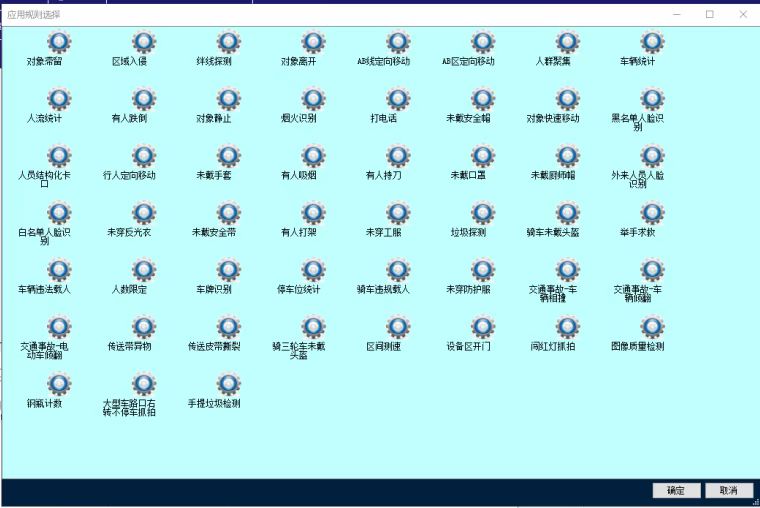Select the 垃圾探测 rule icon
This screenshot has width=760, height=508.
click(x=483, y=213)
